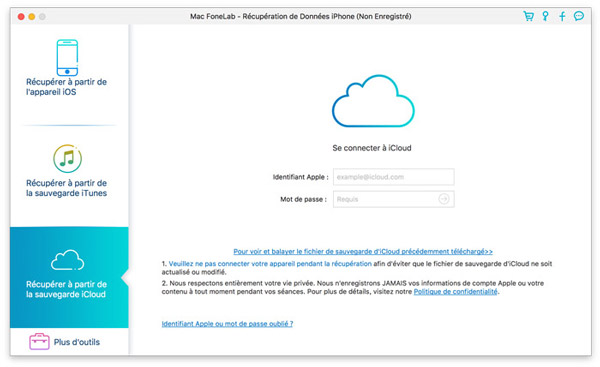The height and width of the screenshot is (367, 600).
Task: Click the large iCloud cloud logo
Action: click(373, 101)
